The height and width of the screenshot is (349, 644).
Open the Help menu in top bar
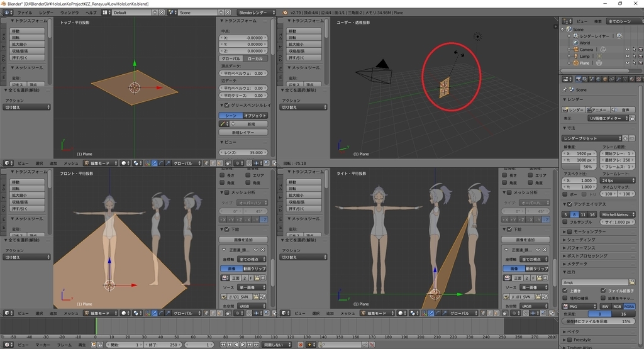pos(91,13)
